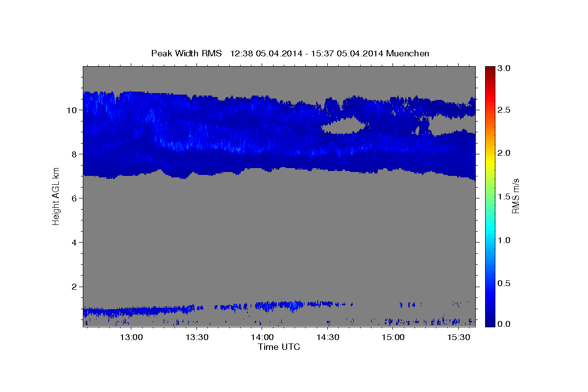Click the 14:30 time tick label
The width and height of the screenshot is (588, 392).
click(x=327, y=338)
